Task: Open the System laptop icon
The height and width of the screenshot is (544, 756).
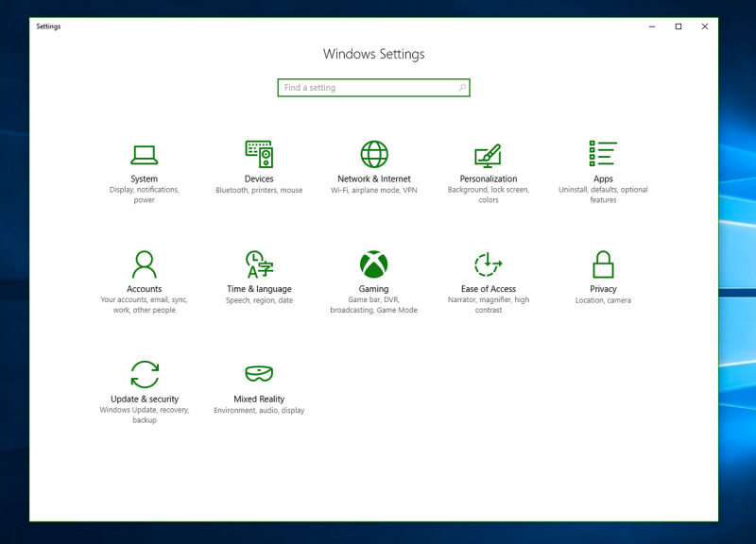Action: 145,155
